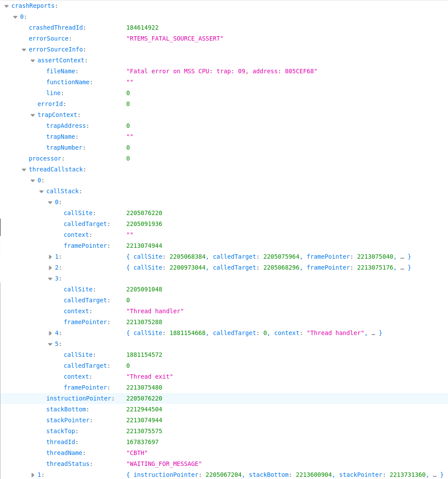Click the threadId value 167837697
448x479 pixels.
(142, 442)
